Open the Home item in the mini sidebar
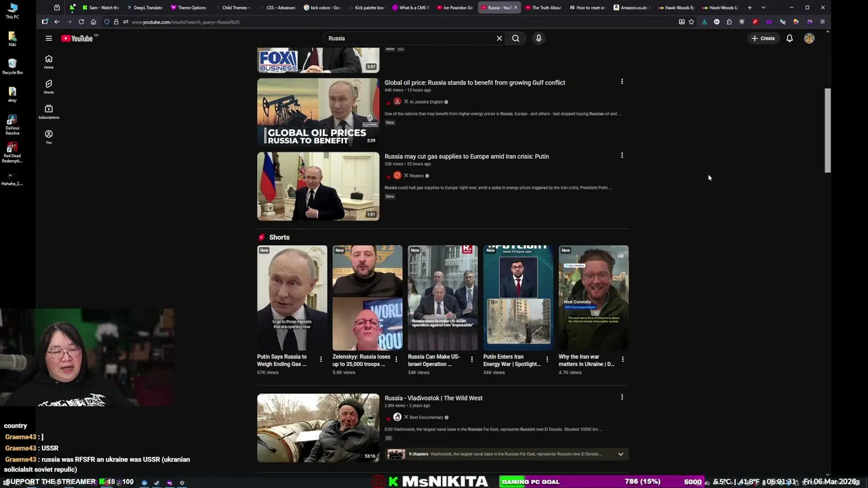 tap(49, 62)
